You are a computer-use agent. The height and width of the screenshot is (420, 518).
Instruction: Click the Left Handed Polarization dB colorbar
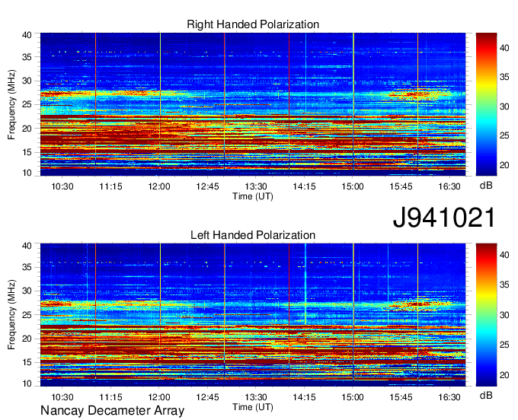click(486, 314)
